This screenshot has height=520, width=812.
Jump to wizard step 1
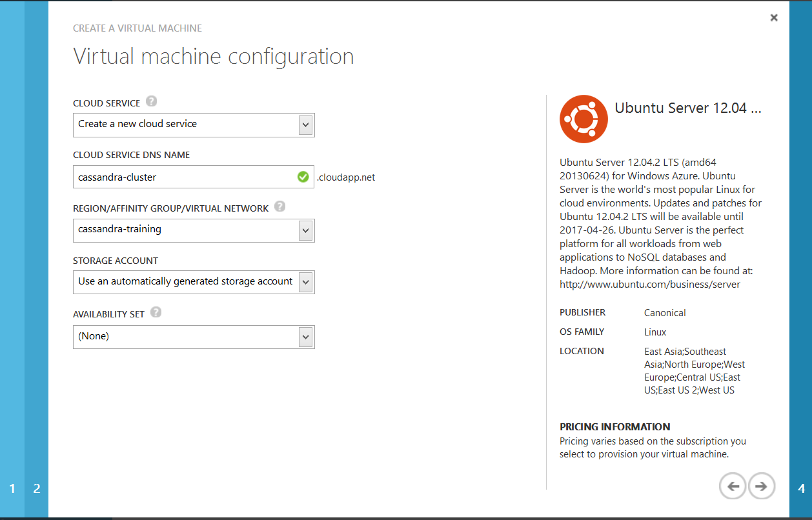(12, 489)
